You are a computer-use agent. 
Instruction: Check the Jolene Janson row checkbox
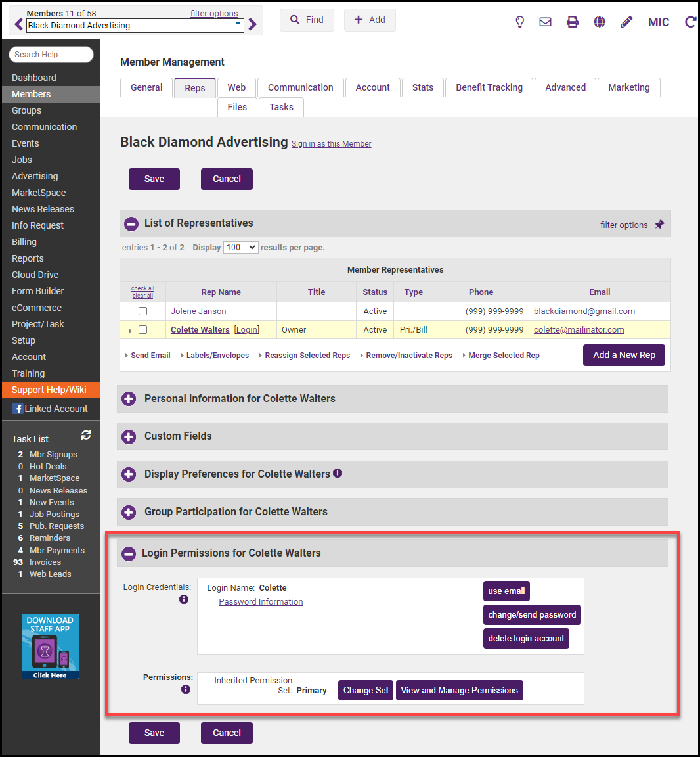click(x=142, y=311)
